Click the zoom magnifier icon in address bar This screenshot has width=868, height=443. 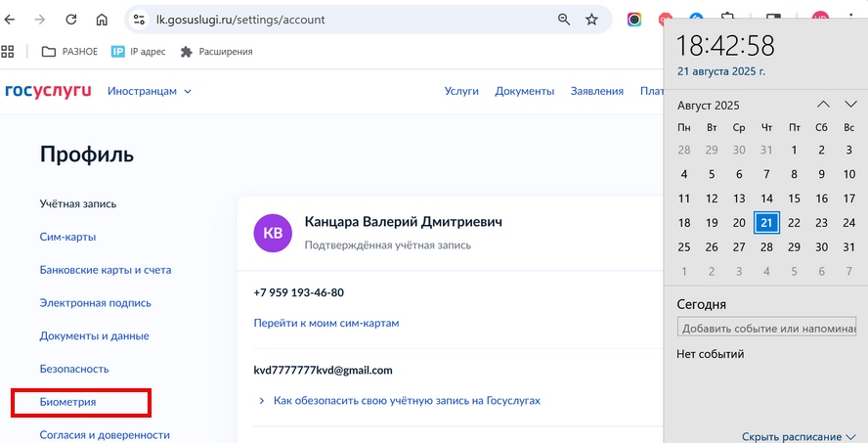point(564,20)
